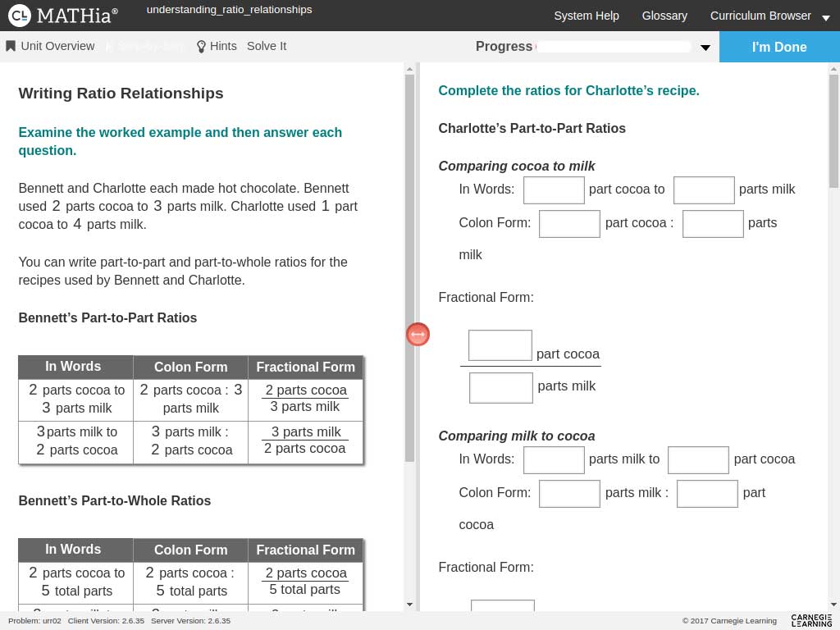Expand the Progress dropdown arrow

pos(705,47)
